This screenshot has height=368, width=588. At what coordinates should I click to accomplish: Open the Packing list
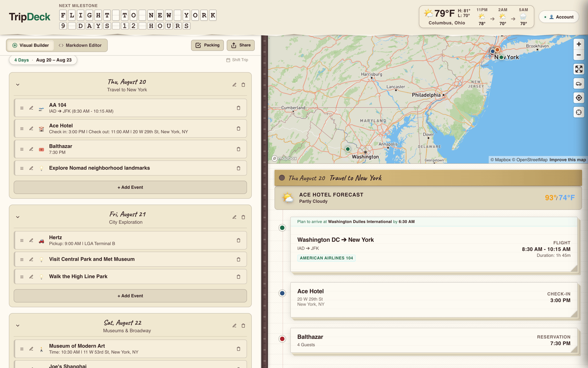pyautogui.click(x=207, y=45)
